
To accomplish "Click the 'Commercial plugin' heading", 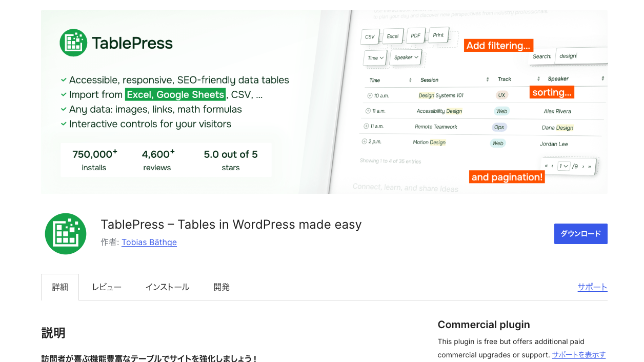I will pos(484,325).
